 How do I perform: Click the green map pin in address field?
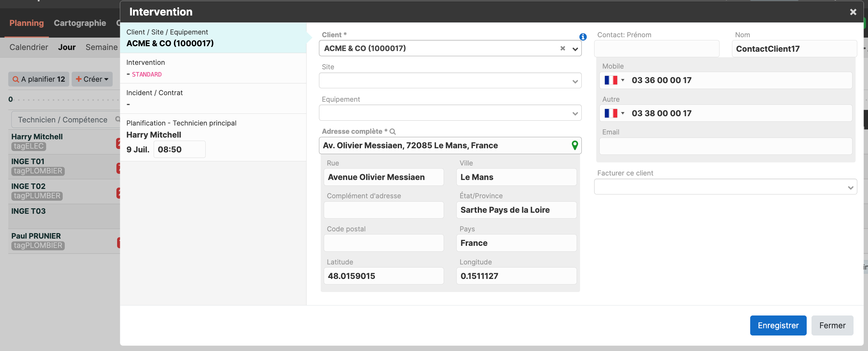click(575, 146)
